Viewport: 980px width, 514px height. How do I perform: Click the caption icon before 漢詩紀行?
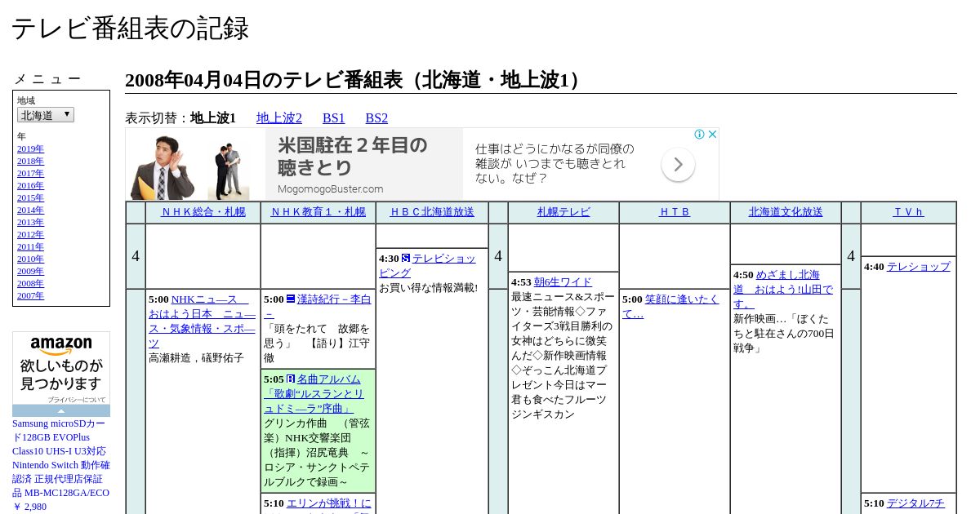click(291, 299)
